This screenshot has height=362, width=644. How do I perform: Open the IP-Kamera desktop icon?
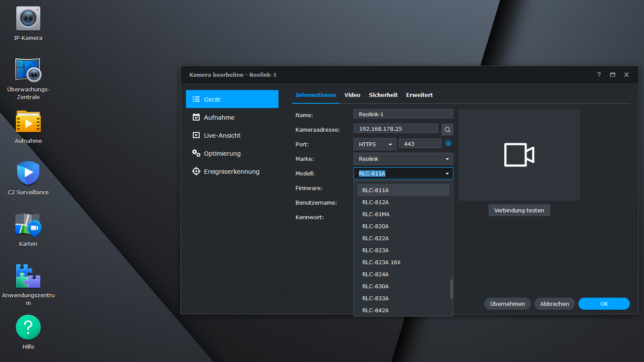(x=28, y=18)
